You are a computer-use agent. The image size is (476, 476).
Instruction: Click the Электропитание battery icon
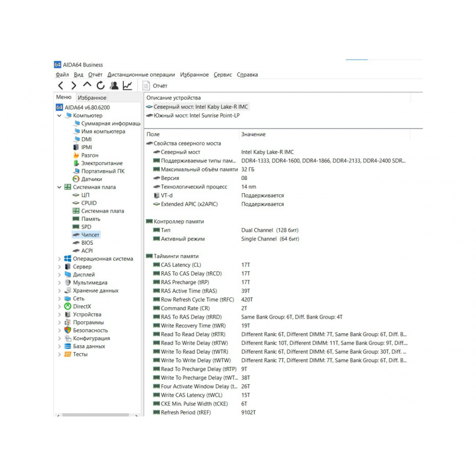click(x=76, y=163)
